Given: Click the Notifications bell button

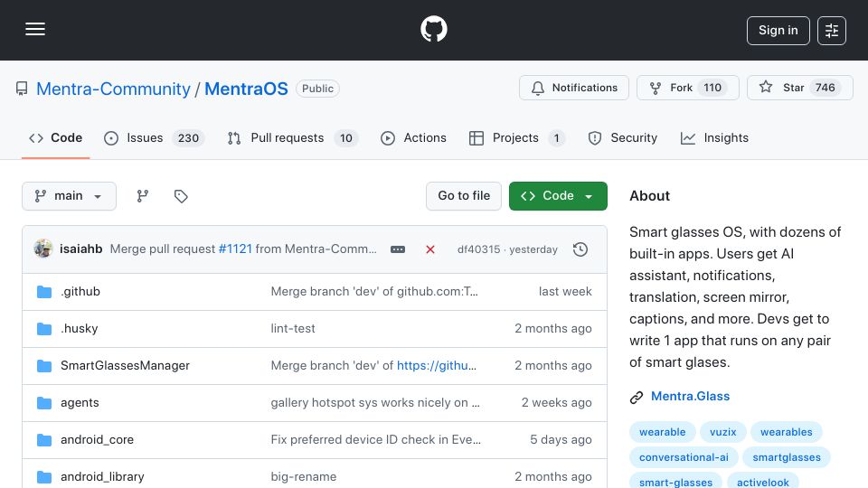Looking at the screenshot, I should 573,88.
